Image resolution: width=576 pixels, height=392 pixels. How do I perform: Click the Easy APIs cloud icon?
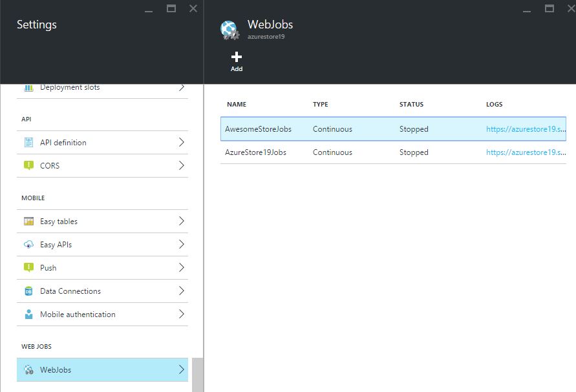pyautogui.click(x=28, y=245)
